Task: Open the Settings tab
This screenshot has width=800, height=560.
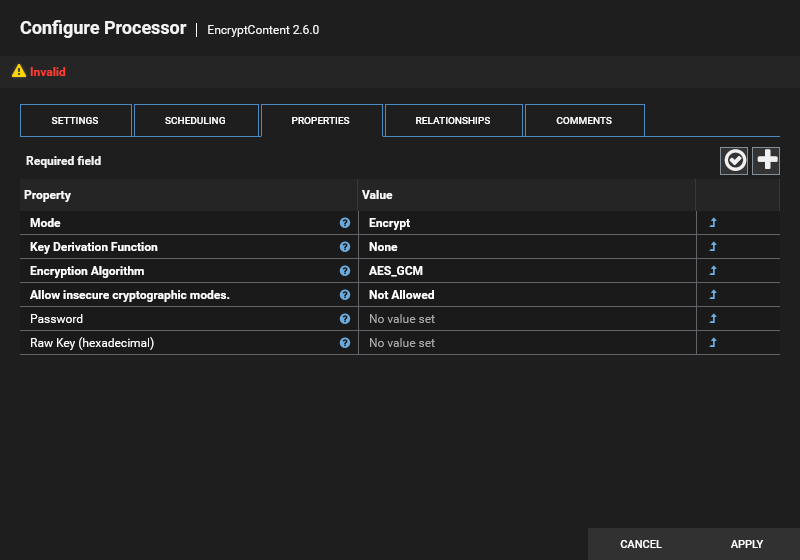Action: pyautogui.click(x=76, y=120)
